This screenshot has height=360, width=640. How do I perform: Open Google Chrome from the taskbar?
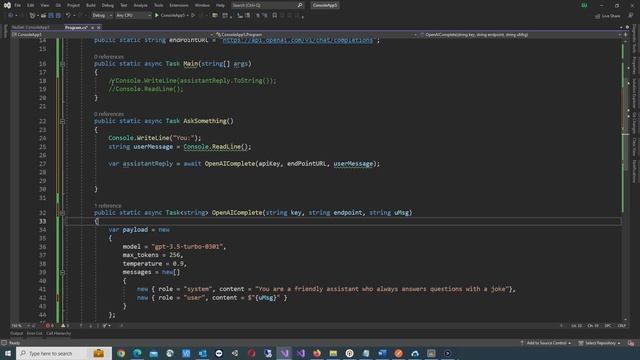[121, 353]
